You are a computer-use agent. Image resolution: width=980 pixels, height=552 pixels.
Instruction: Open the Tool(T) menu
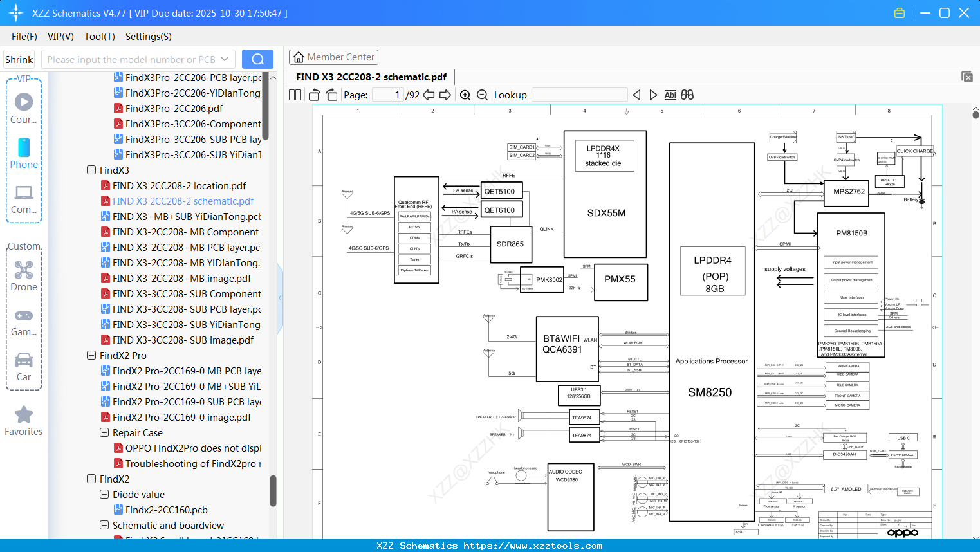99,37
